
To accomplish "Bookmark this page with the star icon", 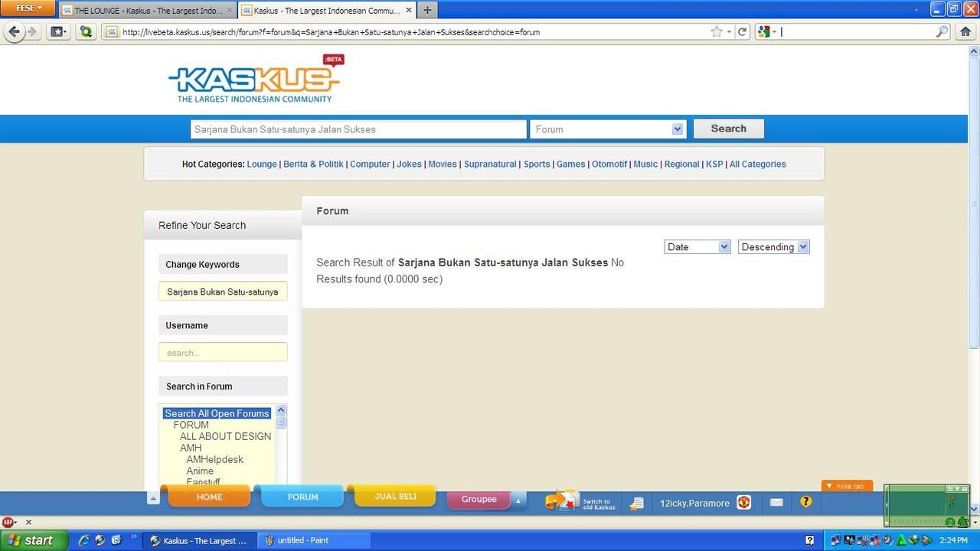I will point(717,31).
